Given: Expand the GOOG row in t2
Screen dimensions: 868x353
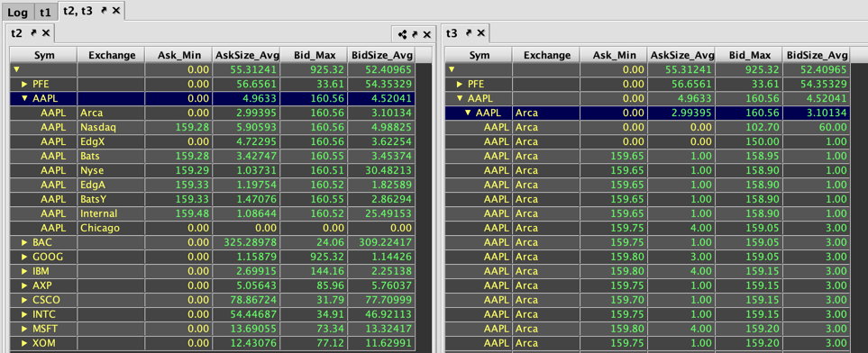Looking at the screenshot, I should (24, 257).
